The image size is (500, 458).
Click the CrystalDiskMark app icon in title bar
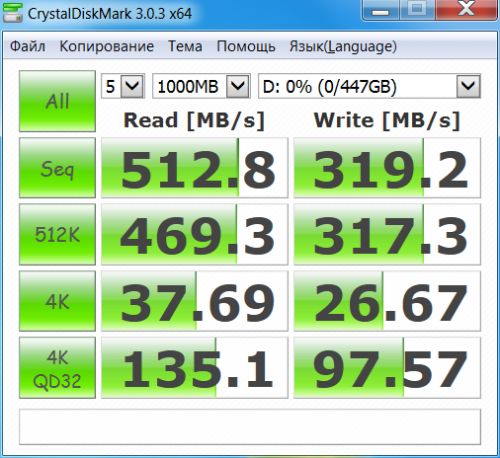click(x=12, y=13)
